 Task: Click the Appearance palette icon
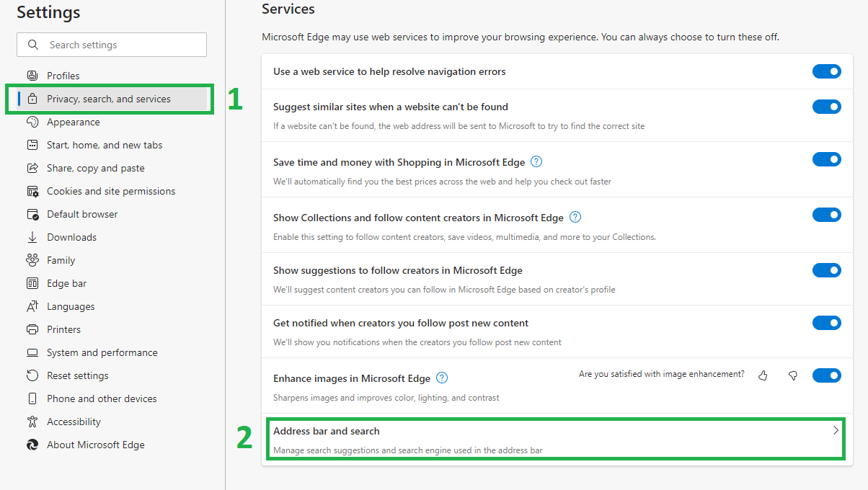click(32, 122)
